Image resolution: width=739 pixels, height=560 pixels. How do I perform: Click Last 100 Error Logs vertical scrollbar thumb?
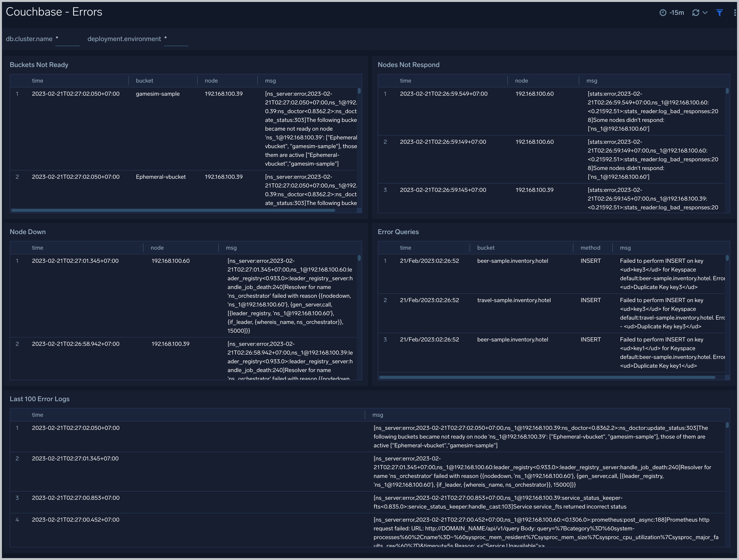(x=727, y=425)
